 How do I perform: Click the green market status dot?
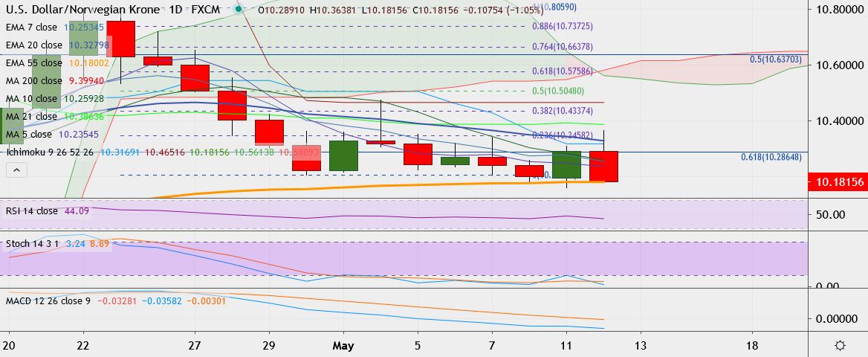click(x=239, y=8)
